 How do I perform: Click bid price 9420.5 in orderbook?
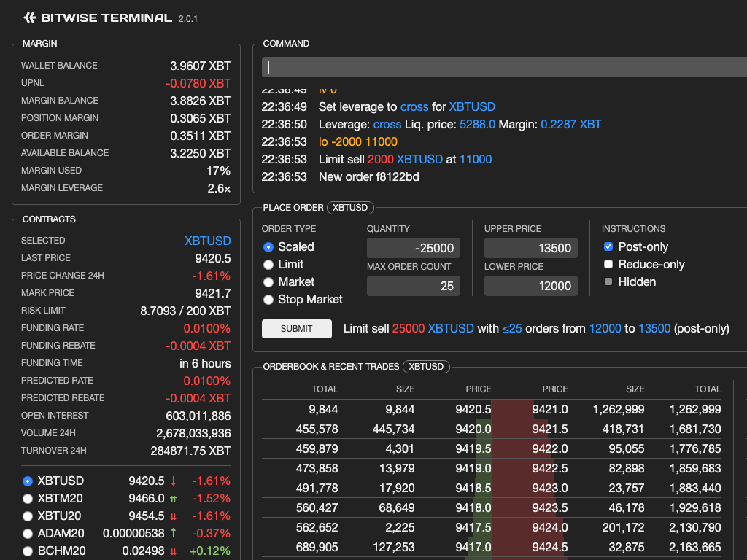(x=473, y=410)
